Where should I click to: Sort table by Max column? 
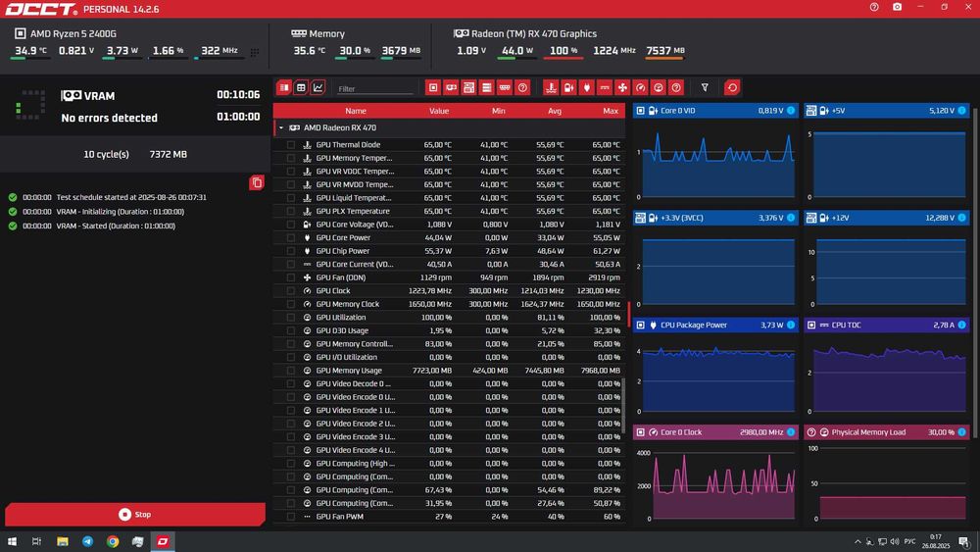611,111
